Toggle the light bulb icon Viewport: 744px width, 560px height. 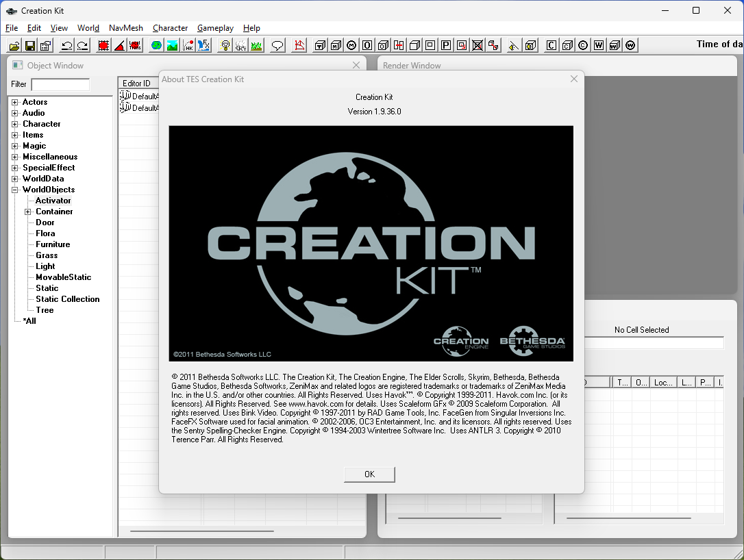[x=225, y=45]
